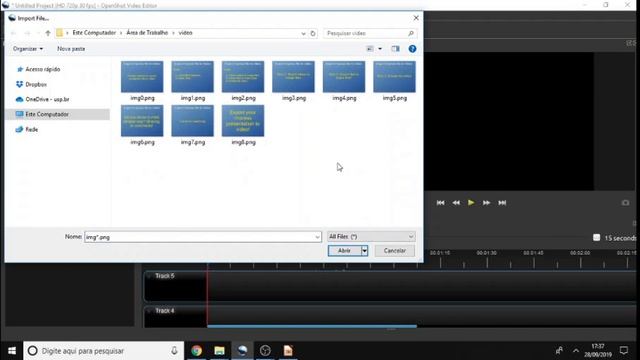Expand the address bar history dropdown
Screen dimensions: 640x360
pos(303,33)
